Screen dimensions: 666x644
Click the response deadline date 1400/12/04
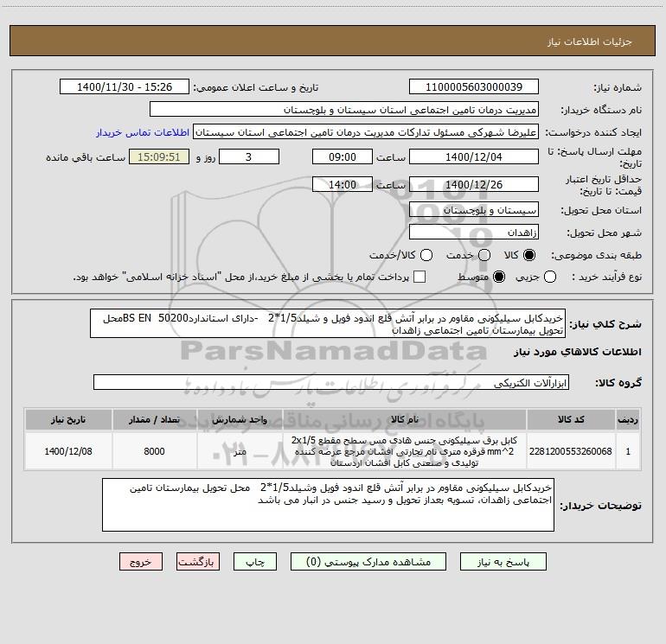474,156
